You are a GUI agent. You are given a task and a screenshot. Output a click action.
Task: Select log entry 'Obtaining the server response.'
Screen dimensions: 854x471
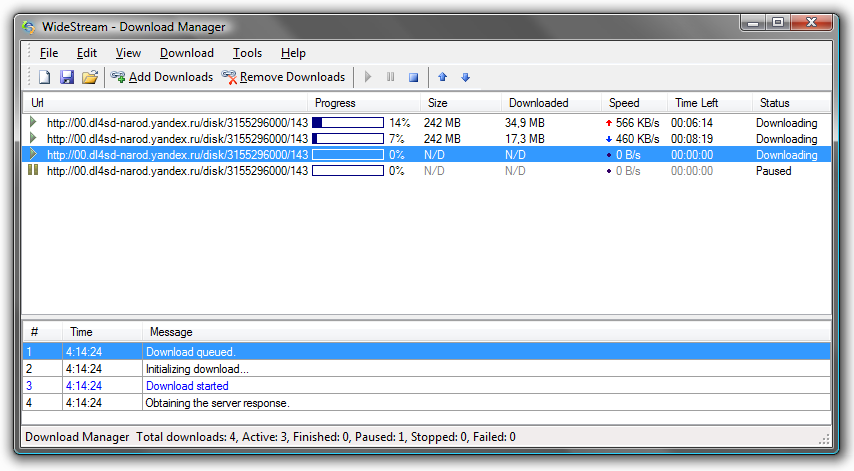(x=427, y=402)
